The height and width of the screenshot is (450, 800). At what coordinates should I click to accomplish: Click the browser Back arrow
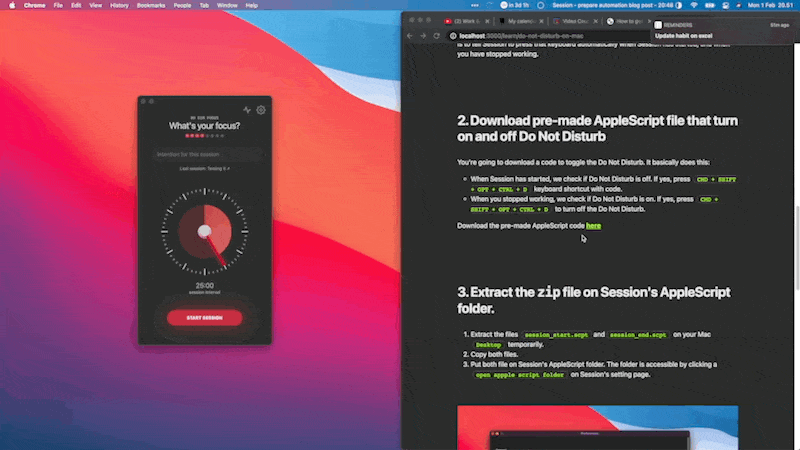tap(410, 36)
